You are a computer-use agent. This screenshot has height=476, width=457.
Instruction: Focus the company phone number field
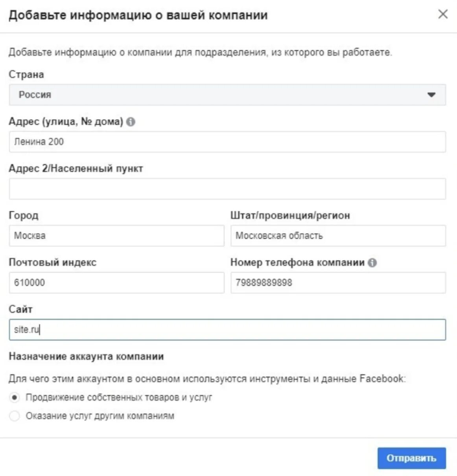pos(338,282)
